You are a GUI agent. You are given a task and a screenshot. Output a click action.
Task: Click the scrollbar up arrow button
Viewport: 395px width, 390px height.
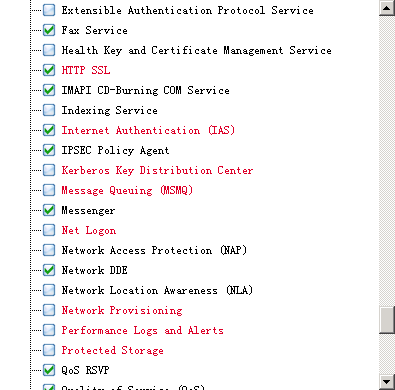tap(387, 8)
